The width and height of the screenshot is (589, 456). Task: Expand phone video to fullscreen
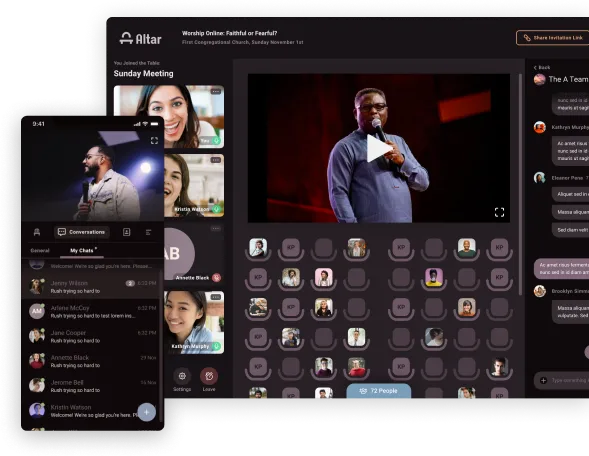pos(154,140)
